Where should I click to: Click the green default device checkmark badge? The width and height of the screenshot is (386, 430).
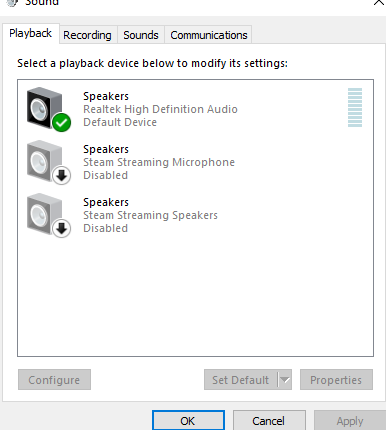click(61, 122)
